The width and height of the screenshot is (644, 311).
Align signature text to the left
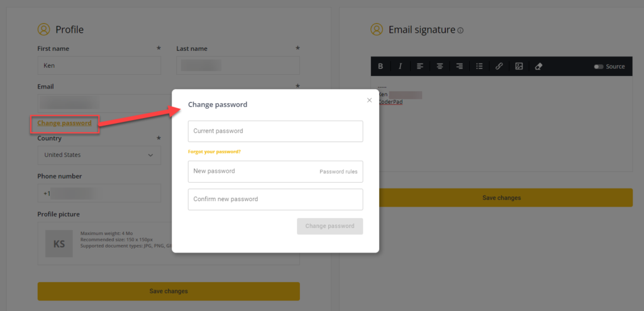point(420,67)
